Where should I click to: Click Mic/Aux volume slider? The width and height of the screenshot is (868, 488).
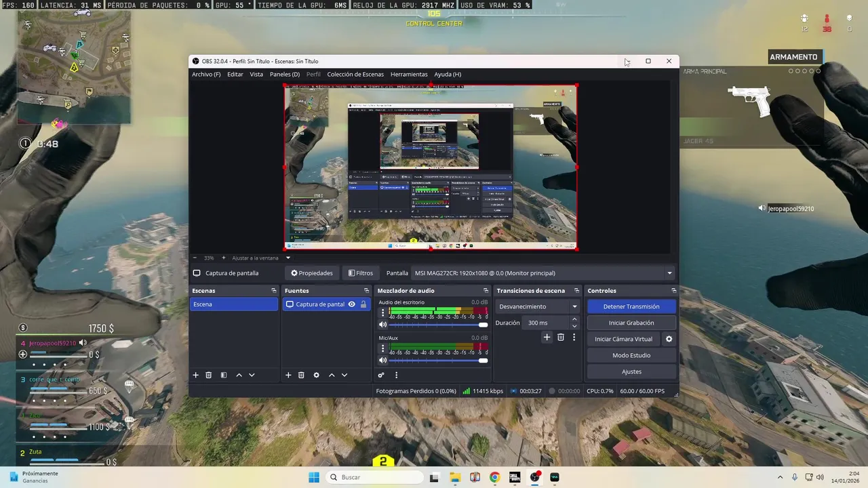point(439,361)
